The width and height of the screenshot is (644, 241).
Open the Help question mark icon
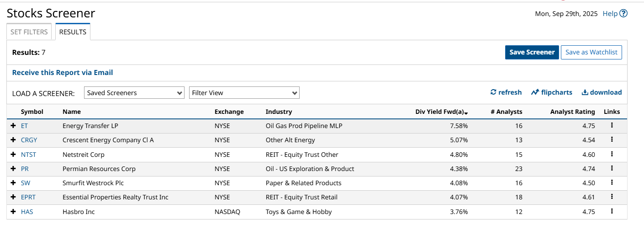tap(623, 14)
